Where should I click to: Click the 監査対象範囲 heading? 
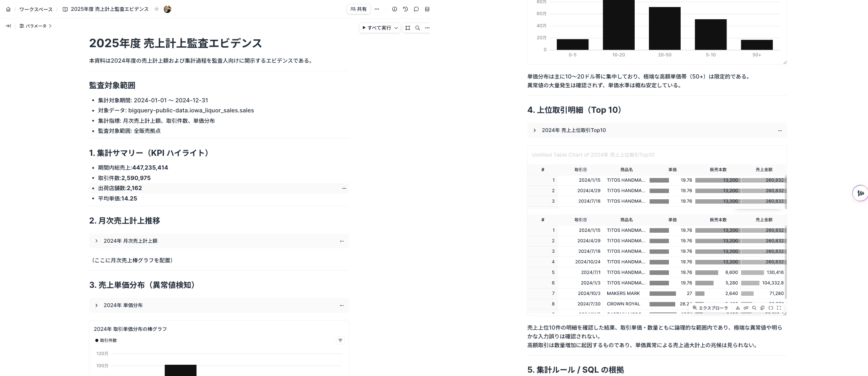coord(112,85)
